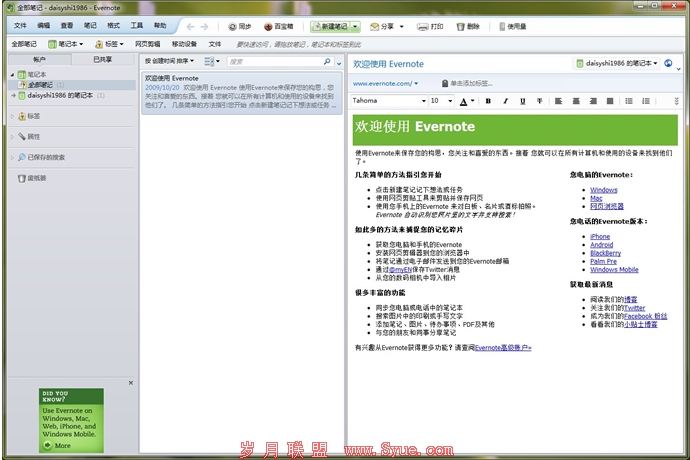Insert a numbered list
The height and width of the screenshot is (460, 690).
(646, 101)
